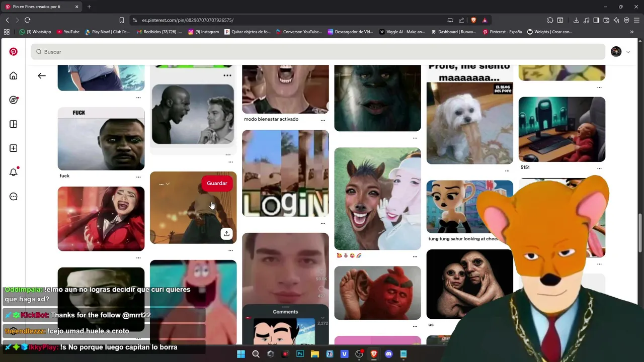Bookmark this page icon in address bar
Viewport: 644px width, 362px height.
121,20
